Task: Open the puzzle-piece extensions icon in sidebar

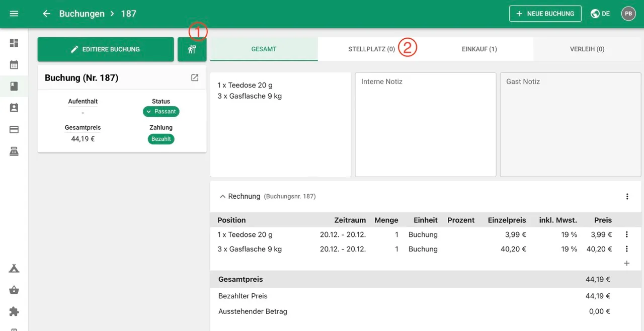Action: (x=14, y=311)
